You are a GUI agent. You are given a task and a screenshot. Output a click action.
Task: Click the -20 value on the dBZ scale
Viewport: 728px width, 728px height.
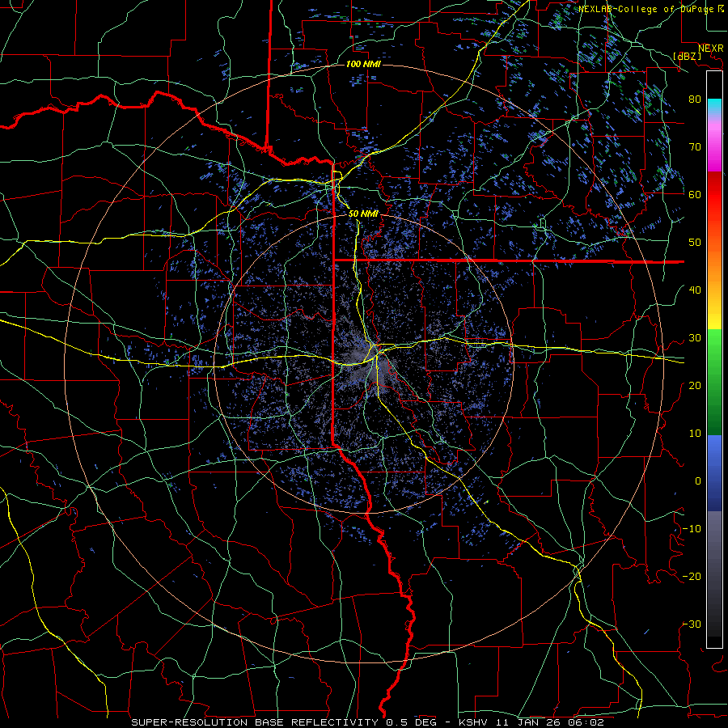[x=692, y=576]
